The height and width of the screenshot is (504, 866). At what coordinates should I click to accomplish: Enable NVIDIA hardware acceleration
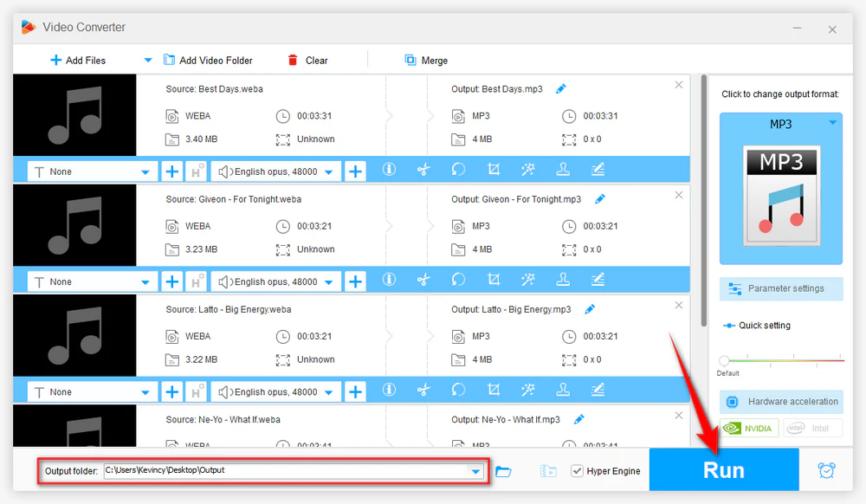[749, 429]
